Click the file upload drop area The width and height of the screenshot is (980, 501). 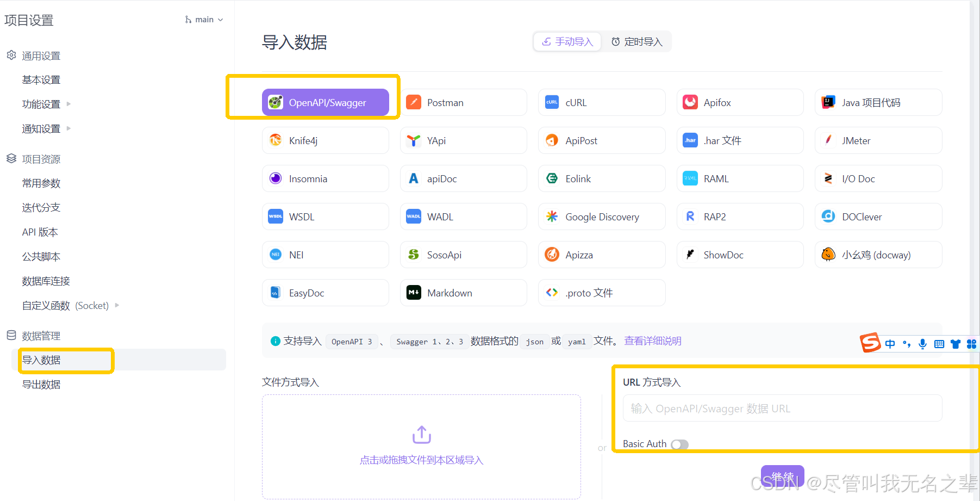421,447
